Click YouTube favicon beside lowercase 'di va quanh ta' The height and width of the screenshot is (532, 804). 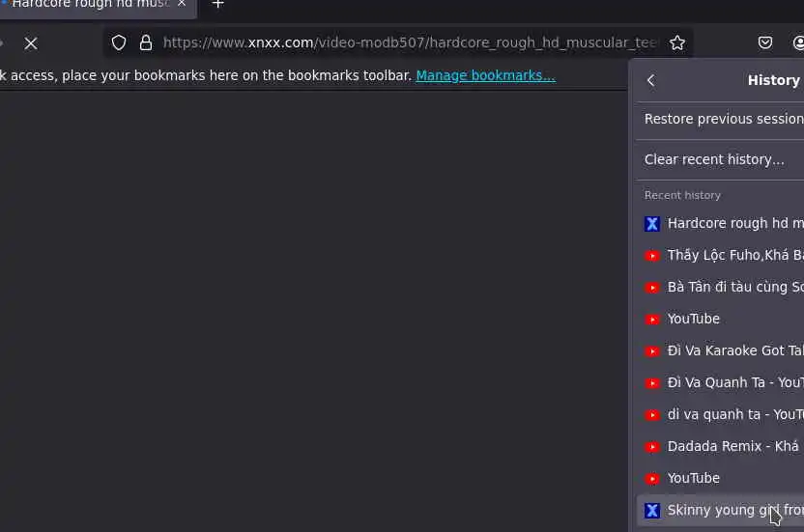(x=652, y=415)
